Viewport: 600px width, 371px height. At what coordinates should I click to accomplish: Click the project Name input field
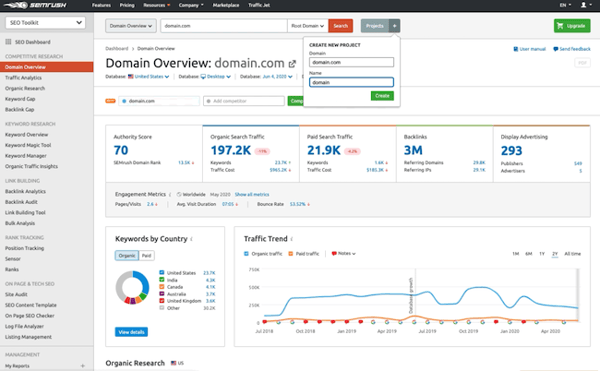pyautogui.click(x=351, y=82)
